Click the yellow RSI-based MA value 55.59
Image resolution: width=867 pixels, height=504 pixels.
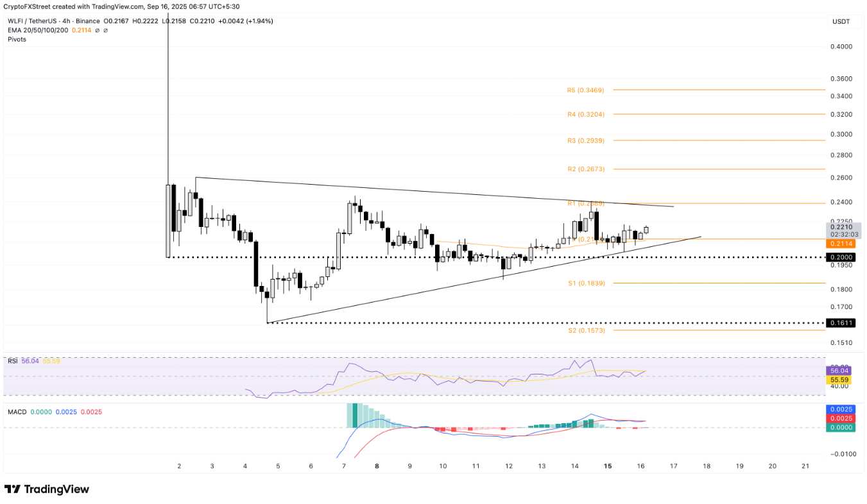(x=51, y=360)
